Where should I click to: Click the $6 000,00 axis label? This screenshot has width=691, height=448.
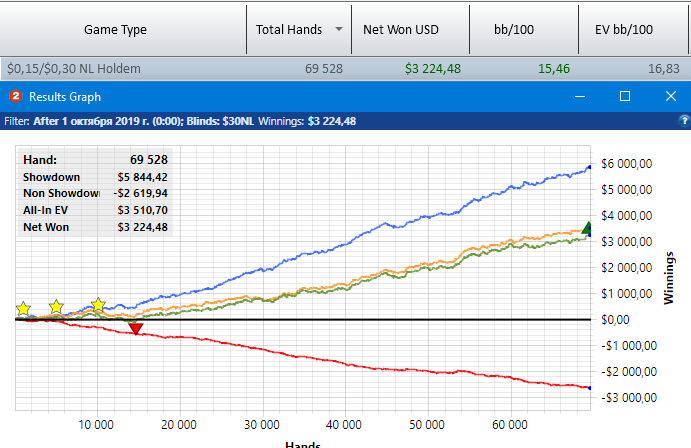click(626, 164)
